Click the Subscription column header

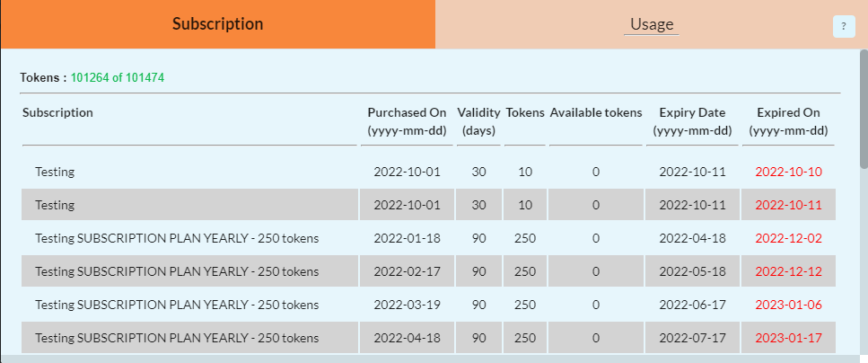tap(58, 113)
